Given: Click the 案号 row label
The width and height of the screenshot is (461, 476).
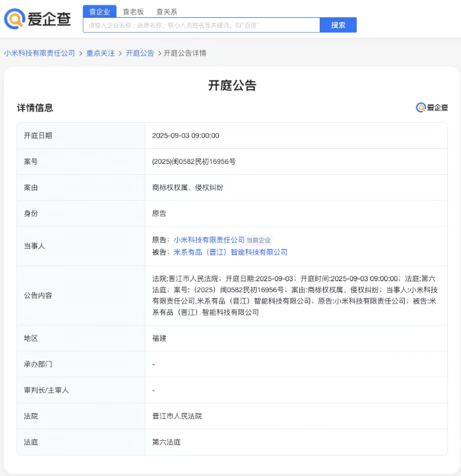Looking at the screenshot, I should pos(31,161).
